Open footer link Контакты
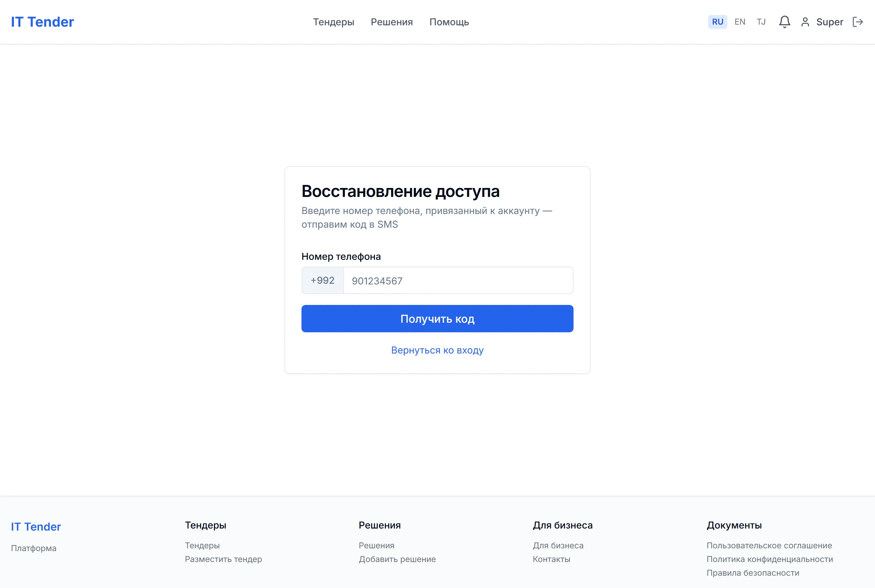Viewport: 875px width, 588px height. pyautogui.click(x=551, y=559)
